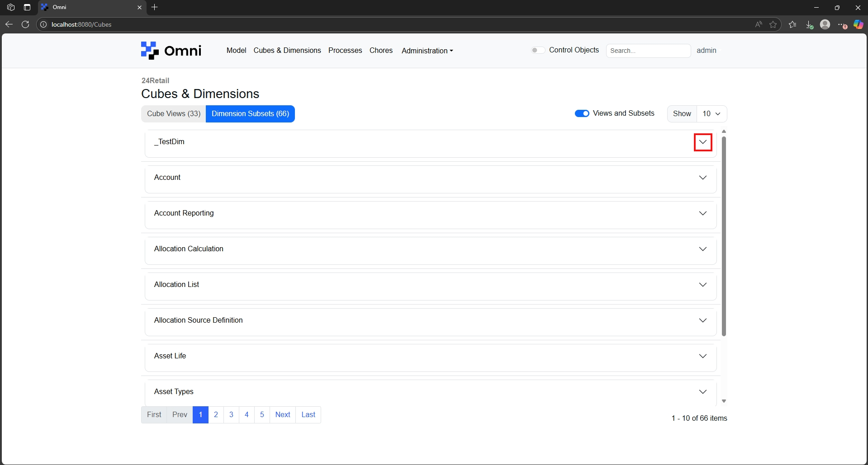This screenshot has width=868, height=465.
Task: Switch to the Cube Views (33) tab
Action: click(174, 114)
